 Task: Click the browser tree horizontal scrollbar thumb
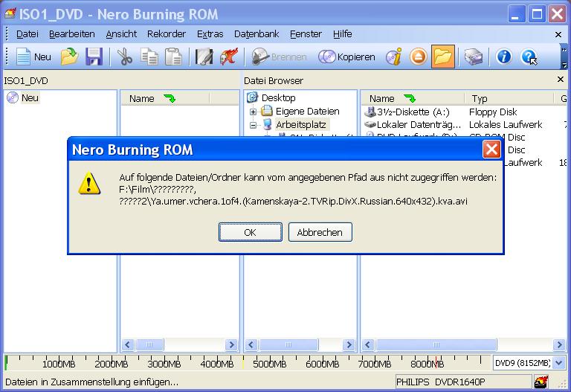click(x=288, y=344)
